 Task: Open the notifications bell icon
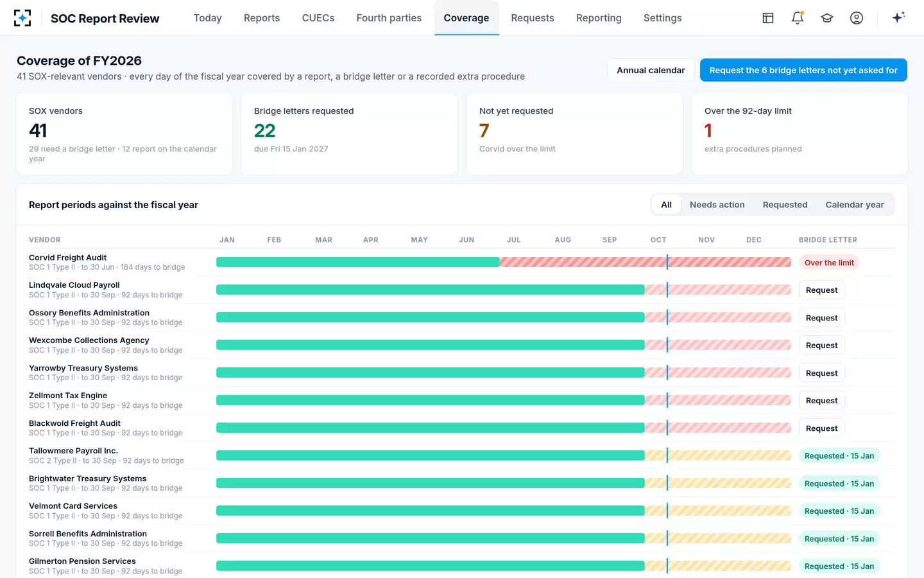coord(798,18)
